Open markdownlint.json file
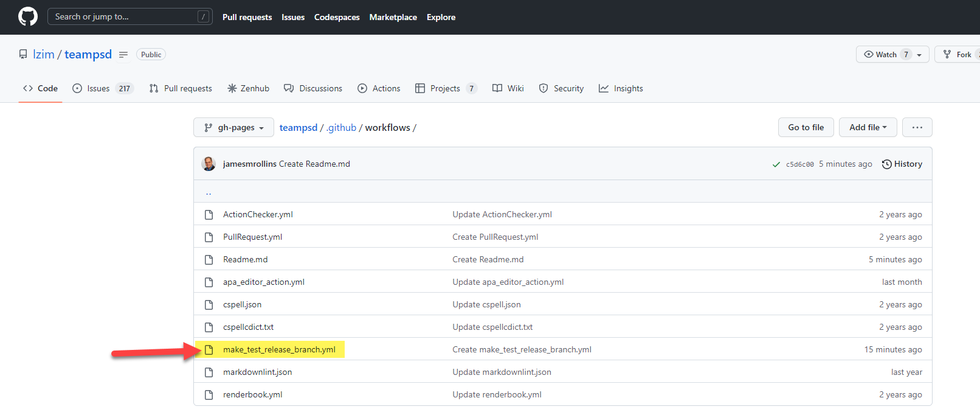 pos(257,372)
